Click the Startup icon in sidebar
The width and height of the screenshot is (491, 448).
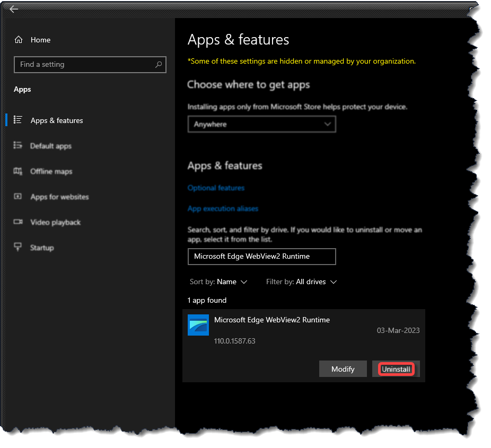tap(18, 247)
